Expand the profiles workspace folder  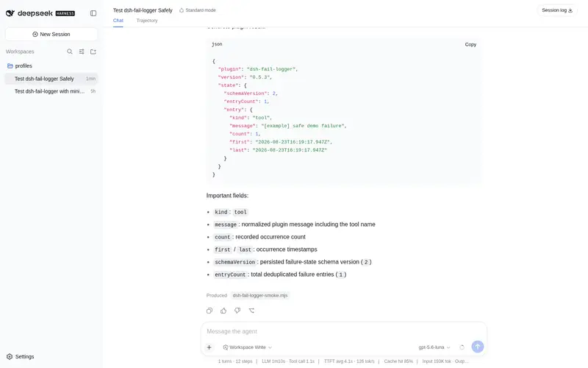pyautogui.click(x=20, y=66)
